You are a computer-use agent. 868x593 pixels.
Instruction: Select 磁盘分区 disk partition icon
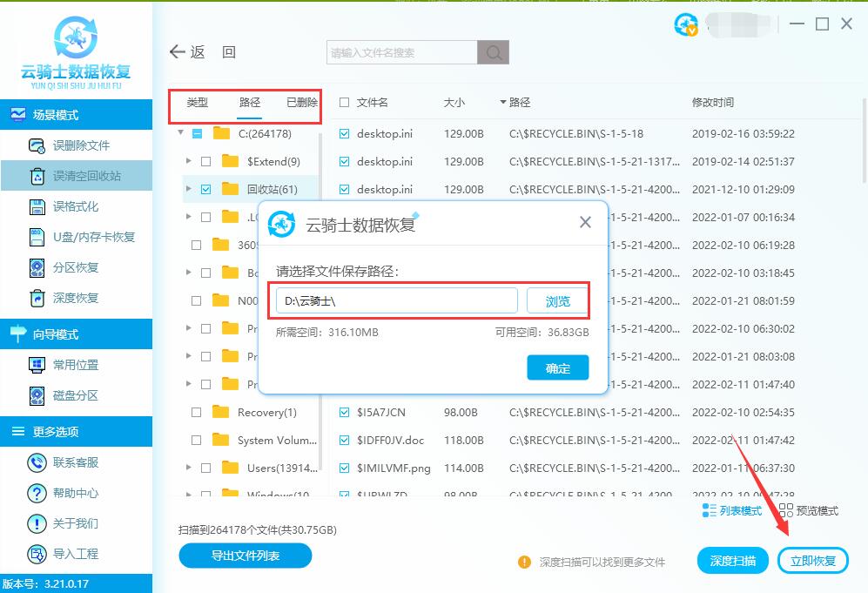click(37, 395)
